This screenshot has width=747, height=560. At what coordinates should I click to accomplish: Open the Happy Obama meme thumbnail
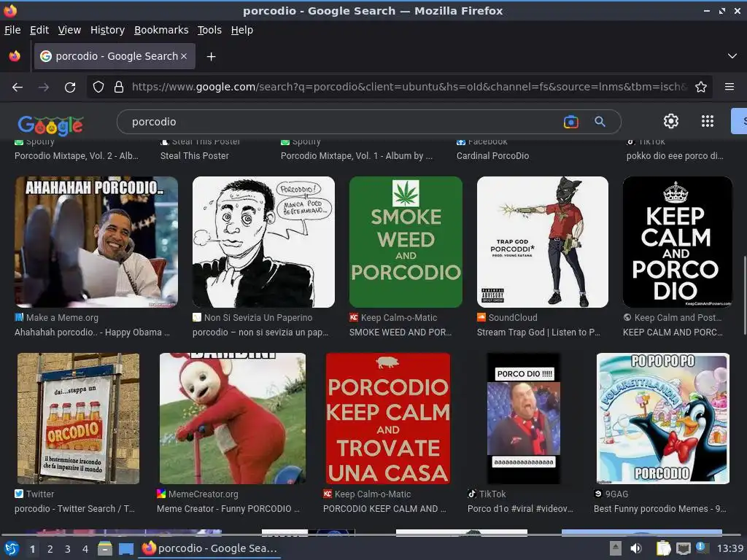(x=96, y=242)
